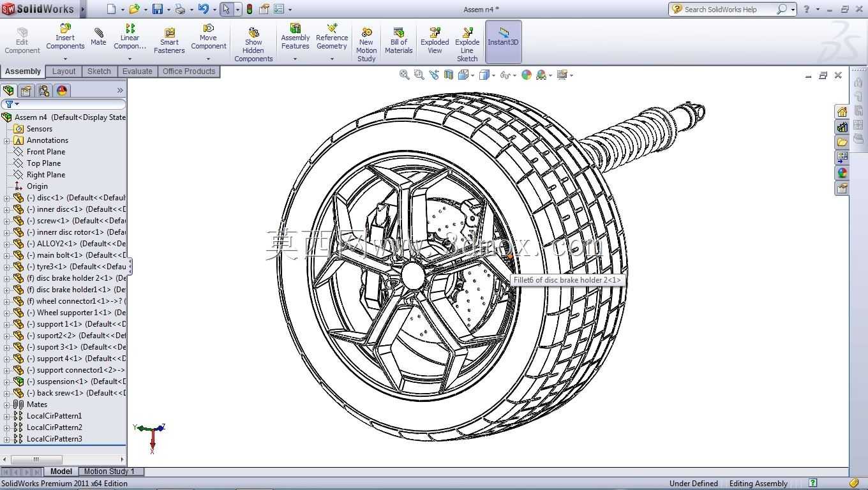The image size is (868, 490).
Task: Show the Previous View
Action: pyautogui.click(x=434, y=75)
